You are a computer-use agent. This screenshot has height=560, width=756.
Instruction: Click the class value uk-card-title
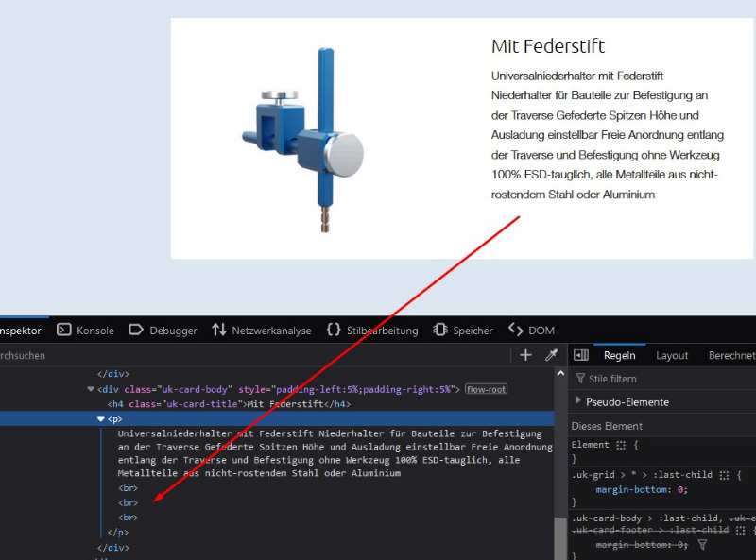point(201,404)
